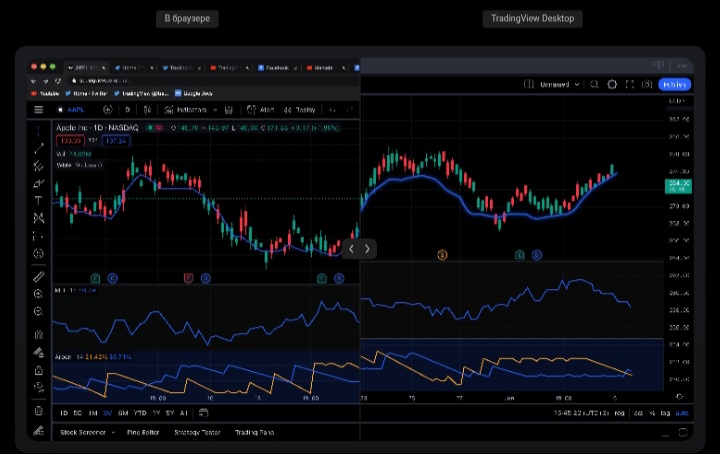Undo the last chart action
The width and height of the screenshot is (720, 454).
tap(332, 110)
